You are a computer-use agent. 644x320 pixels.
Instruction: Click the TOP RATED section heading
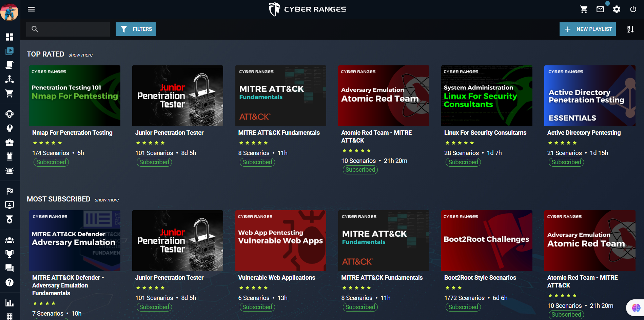click(x=45, y=54)
